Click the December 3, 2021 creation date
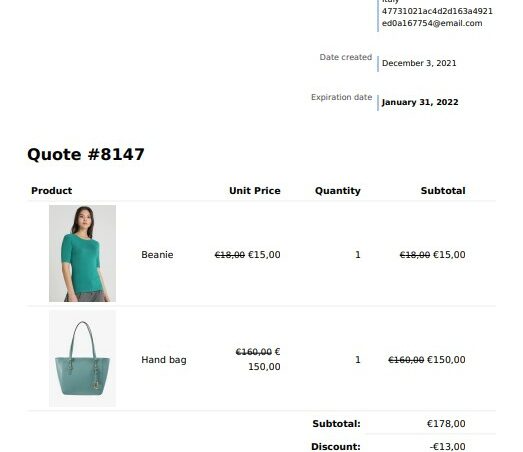Image resolution: width=523 pixels, height=452 pixels. 419,63
